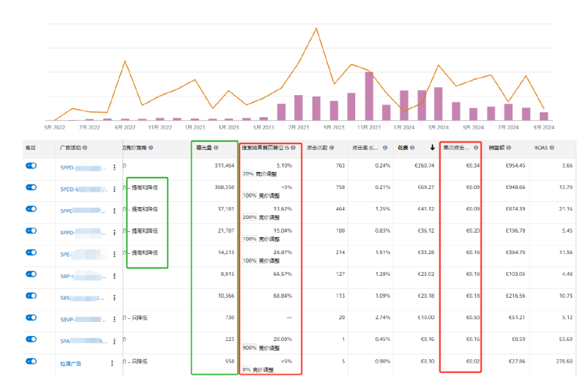Toggle off the first campaign with €260.74 spend

click(x=31, y=165)
